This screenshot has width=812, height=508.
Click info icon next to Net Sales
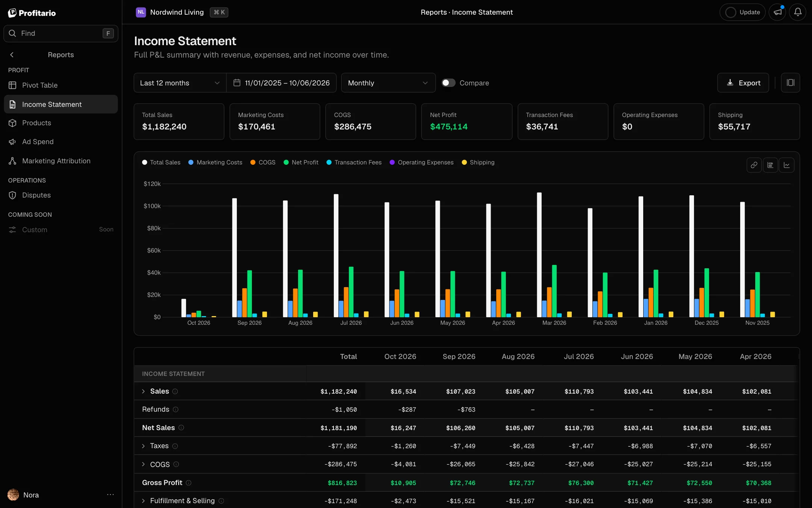click(x=181, y=428)
